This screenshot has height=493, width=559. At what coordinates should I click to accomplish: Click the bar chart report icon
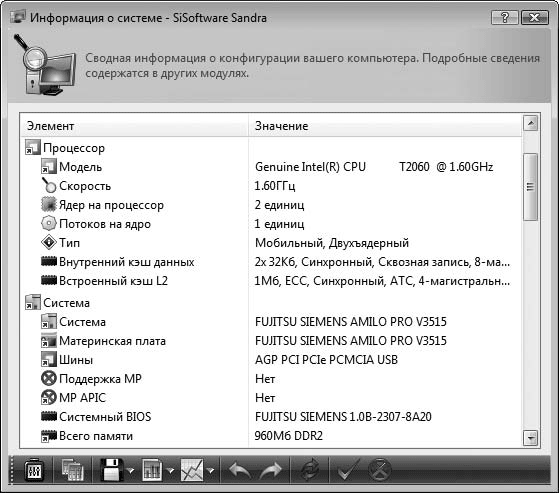(152, 470)
